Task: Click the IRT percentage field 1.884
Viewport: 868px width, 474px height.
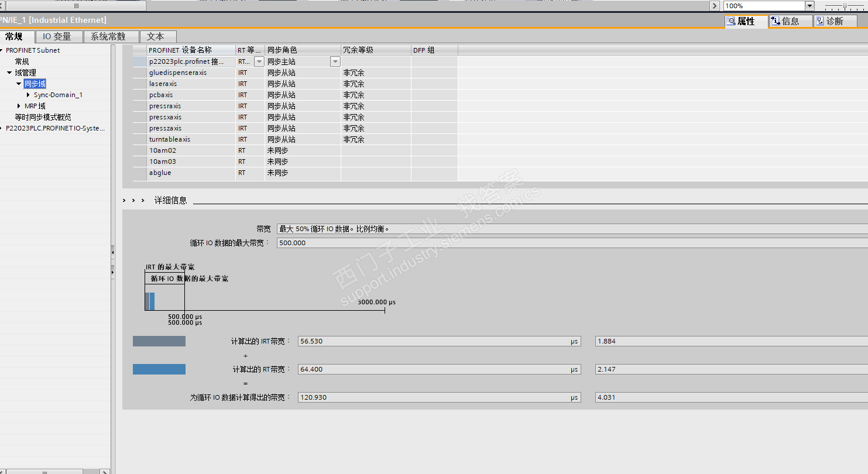Action: pyautogui.click(x=732, y=341)
